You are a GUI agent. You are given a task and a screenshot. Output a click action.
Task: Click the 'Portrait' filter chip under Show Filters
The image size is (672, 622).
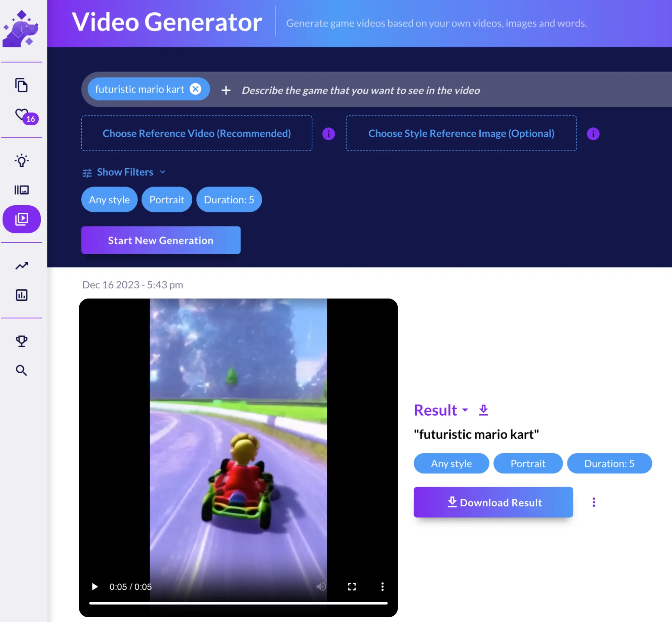pyautogui.click(x=167, y=200)
